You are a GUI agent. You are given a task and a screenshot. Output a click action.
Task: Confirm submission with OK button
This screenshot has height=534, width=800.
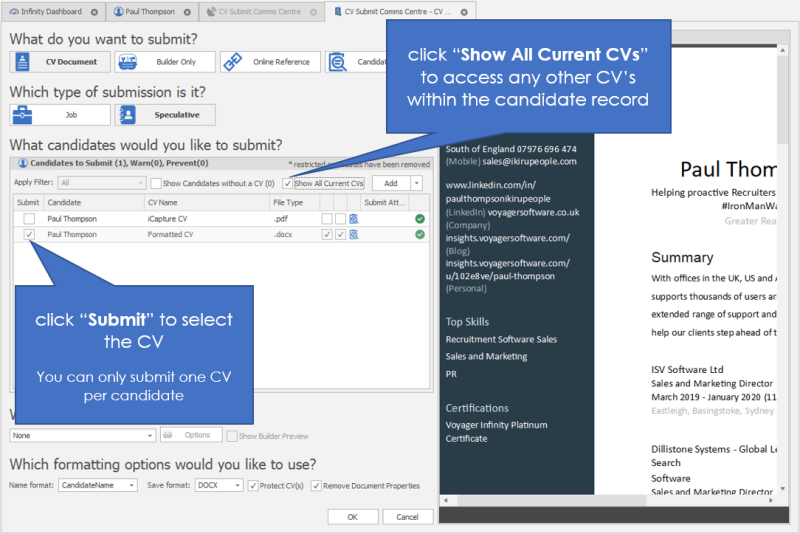352,516
